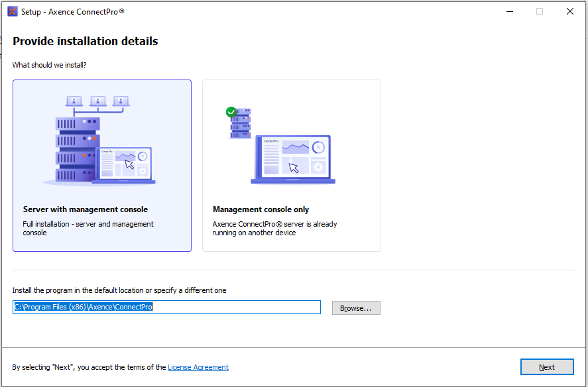Image resolution: width=588 pixels, height=387 pixels.
Task: Close the Axence ConnectPro setup window
Action: pos(569,11)
